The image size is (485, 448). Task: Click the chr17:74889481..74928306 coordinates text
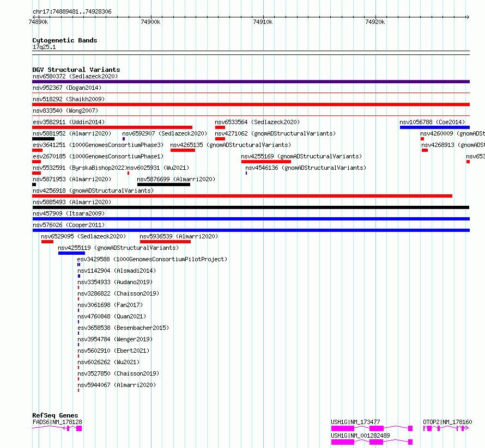click(72, 12)
